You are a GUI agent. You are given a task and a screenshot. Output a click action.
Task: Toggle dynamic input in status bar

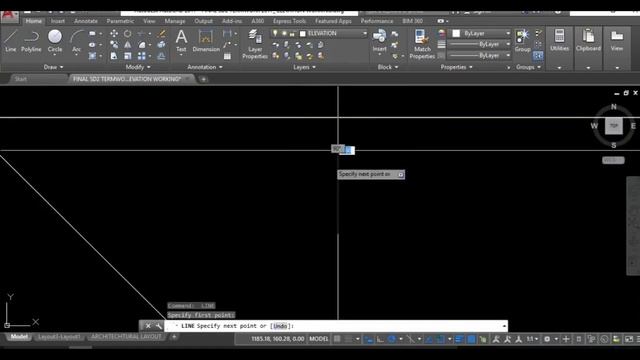[x=368, y=339]
